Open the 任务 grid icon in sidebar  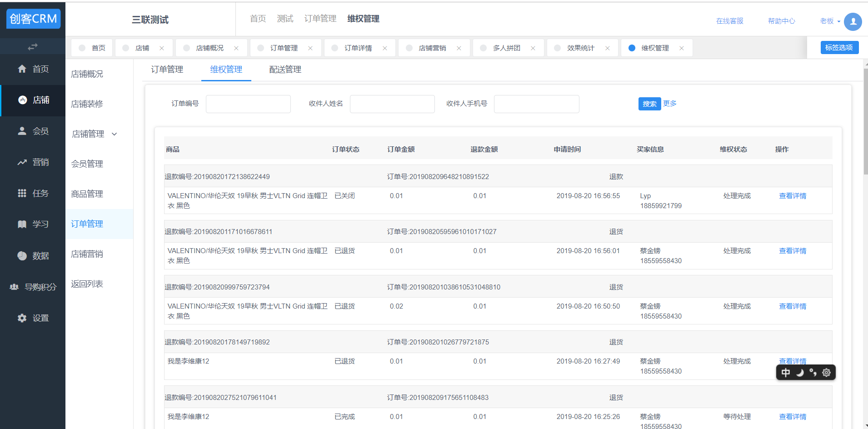click(x=22, y=193)
